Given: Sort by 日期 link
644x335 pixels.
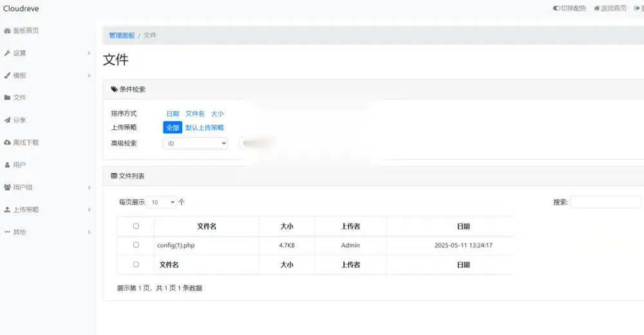Looking at the screenshot, I should tap(173, 113).
